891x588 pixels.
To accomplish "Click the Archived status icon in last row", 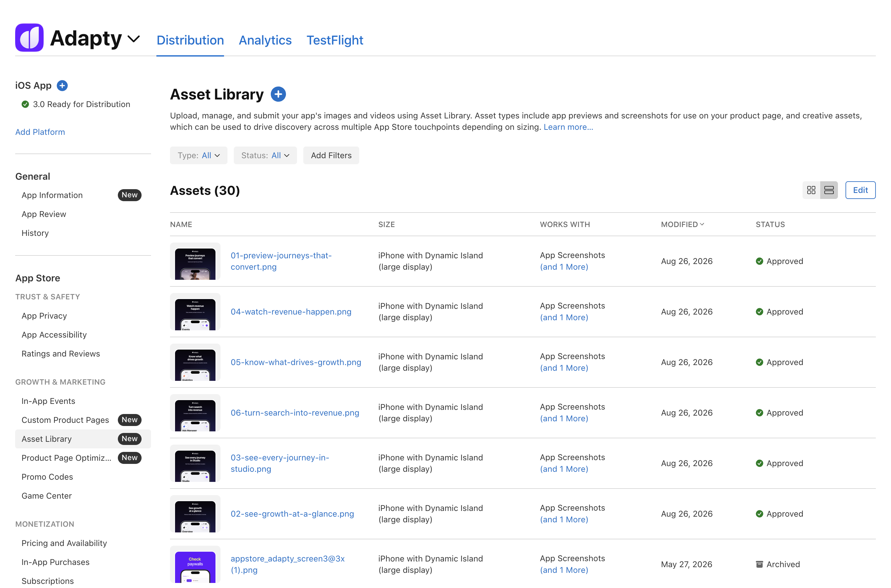I will [759, 564].
